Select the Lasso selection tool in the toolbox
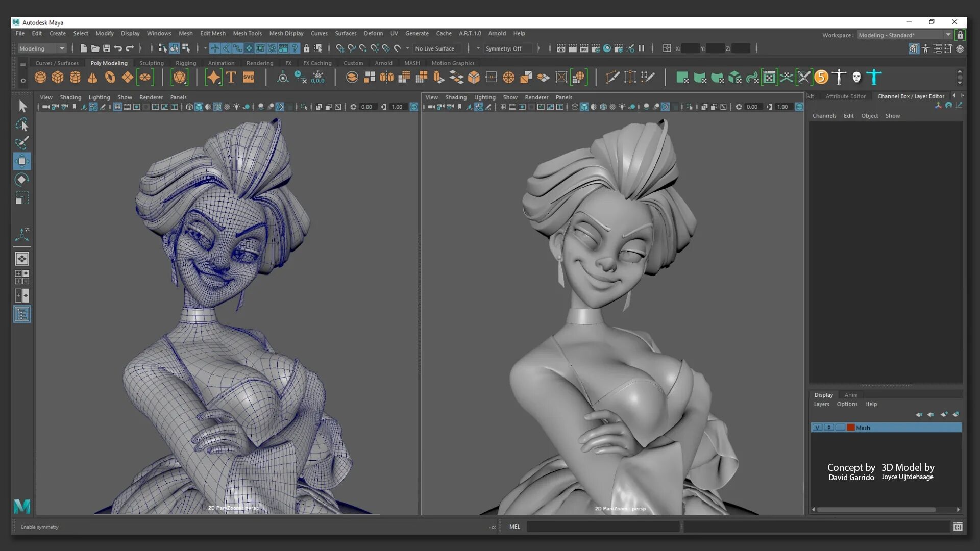 pyautogui.click(x=22, y=124)
